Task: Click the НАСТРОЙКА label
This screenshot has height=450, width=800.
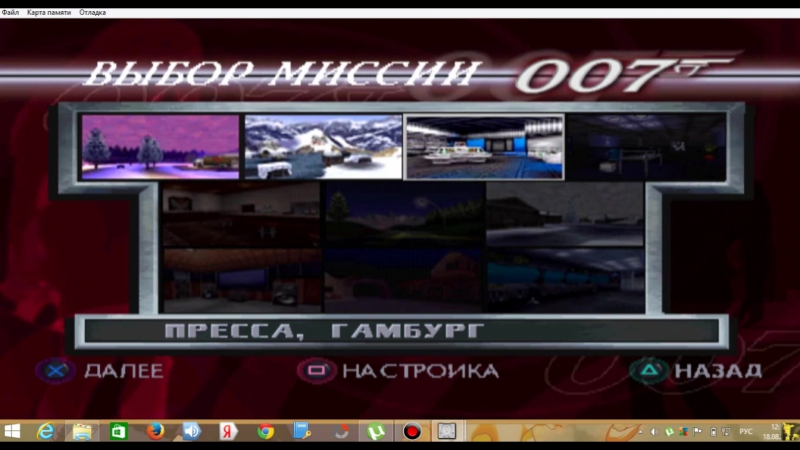Action: click(x=420, y=371)
